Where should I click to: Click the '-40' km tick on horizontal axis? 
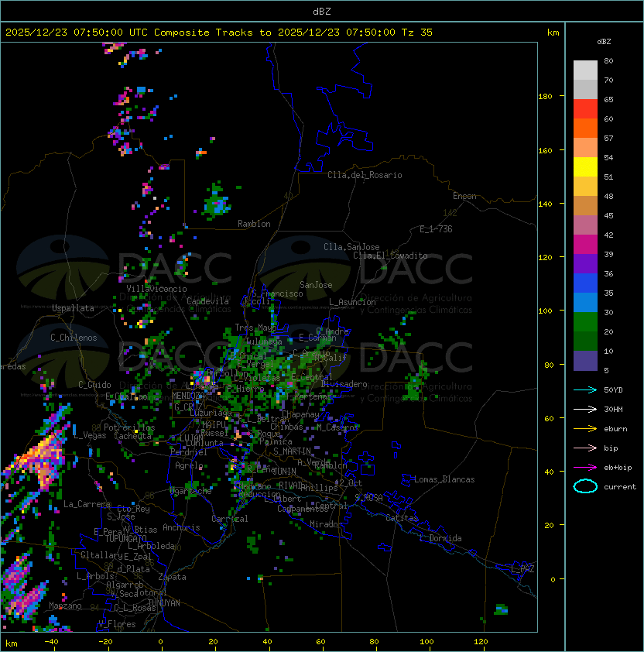51,642
